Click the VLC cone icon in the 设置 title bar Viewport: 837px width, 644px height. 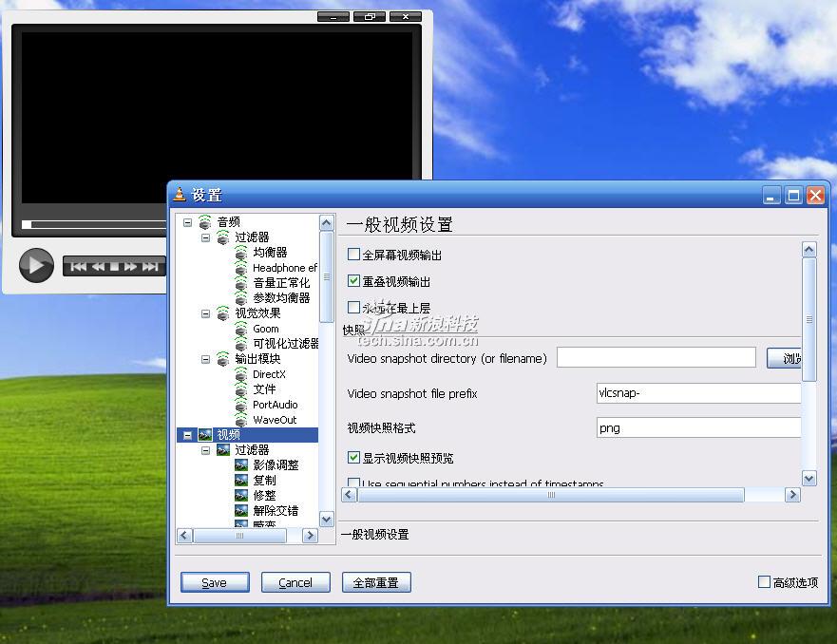[180, 195]
